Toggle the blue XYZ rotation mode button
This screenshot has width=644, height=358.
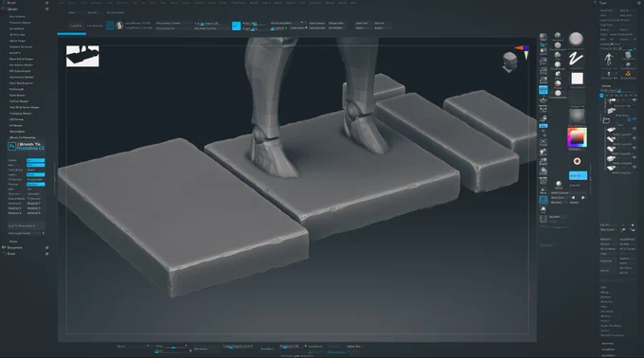pos(543,126)
